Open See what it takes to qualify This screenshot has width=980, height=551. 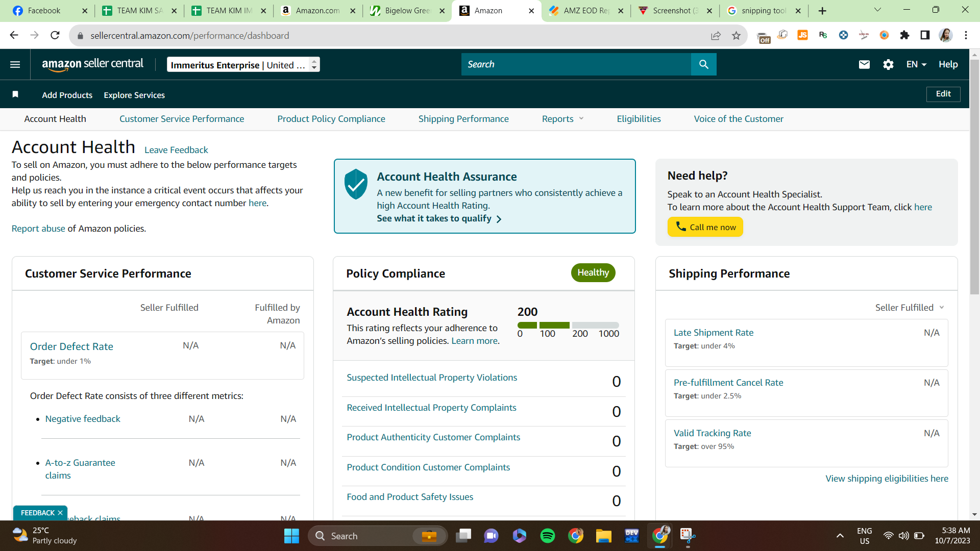[x=439, y=218]
